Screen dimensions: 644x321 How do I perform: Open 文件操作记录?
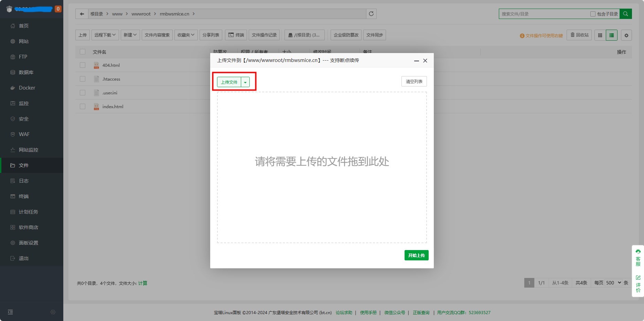point(264,35)
